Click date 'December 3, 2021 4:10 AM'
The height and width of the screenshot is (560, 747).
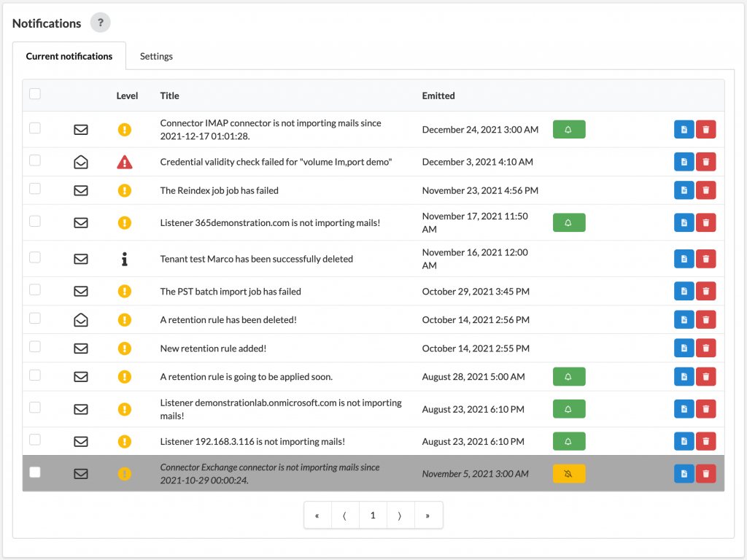click(477, 162)
